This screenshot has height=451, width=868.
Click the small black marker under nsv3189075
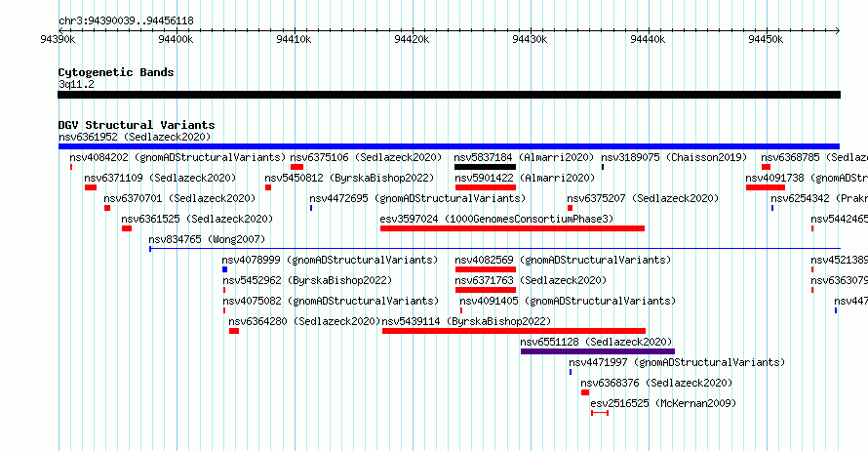[x=603, y=167]
